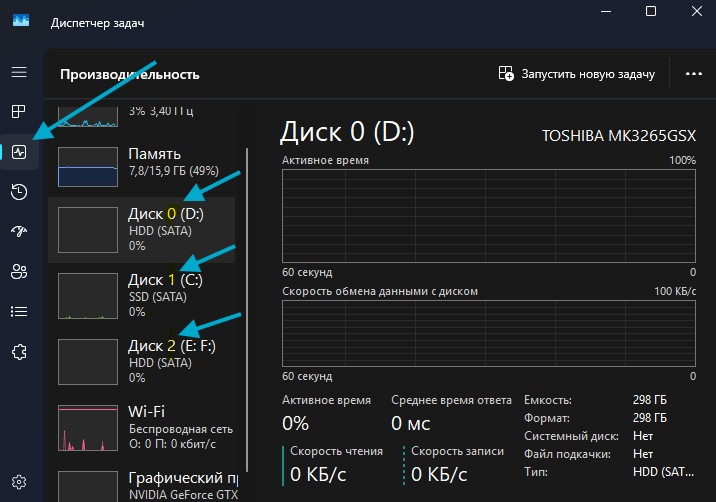Click the Task Manager app icon

coord(21,21)
